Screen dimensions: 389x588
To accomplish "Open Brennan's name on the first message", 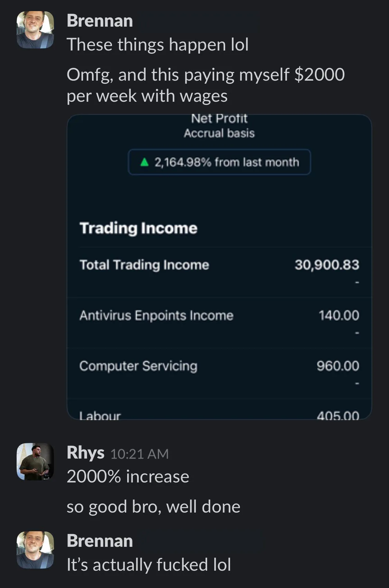I will tap(100, 21).
